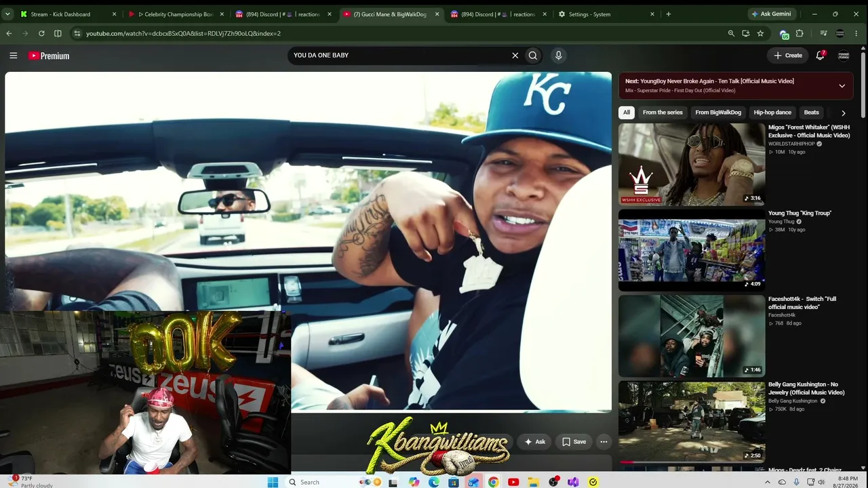Select the Hip-hop dance chip

(772, 113)
